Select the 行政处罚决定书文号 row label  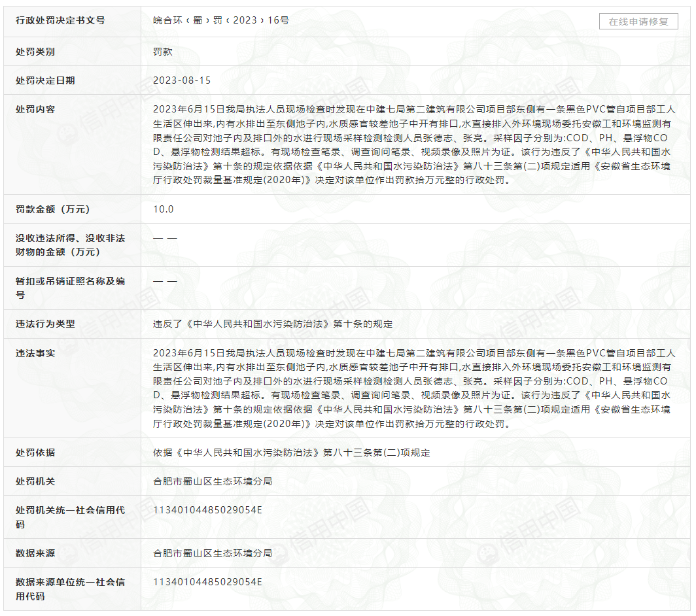coord(60,21)
